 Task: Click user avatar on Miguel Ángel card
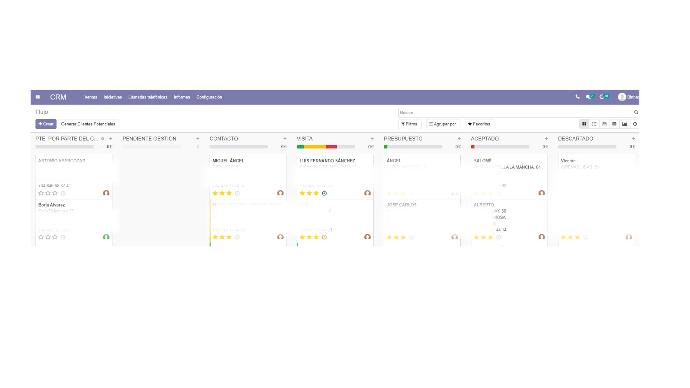click(280, 193)
